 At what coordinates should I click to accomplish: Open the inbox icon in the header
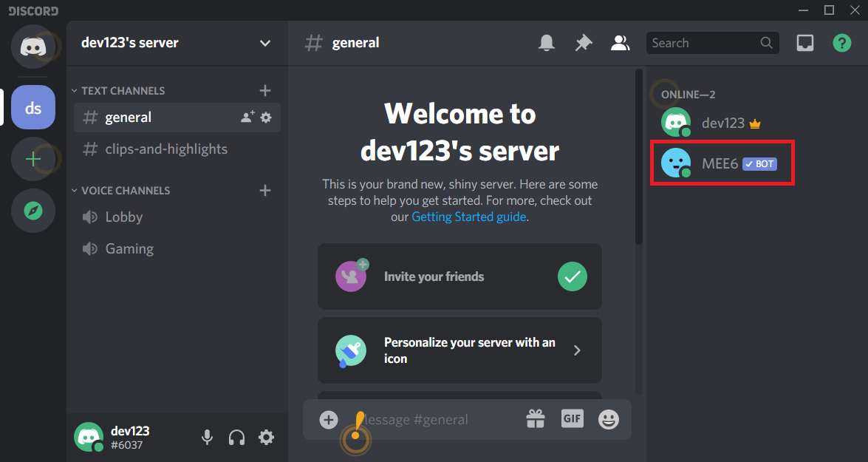tap(805, 42)
